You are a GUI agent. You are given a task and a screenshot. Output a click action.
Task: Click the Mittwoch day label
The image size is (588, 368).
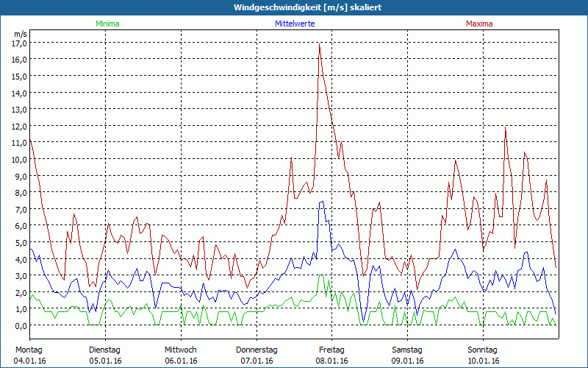180,350
